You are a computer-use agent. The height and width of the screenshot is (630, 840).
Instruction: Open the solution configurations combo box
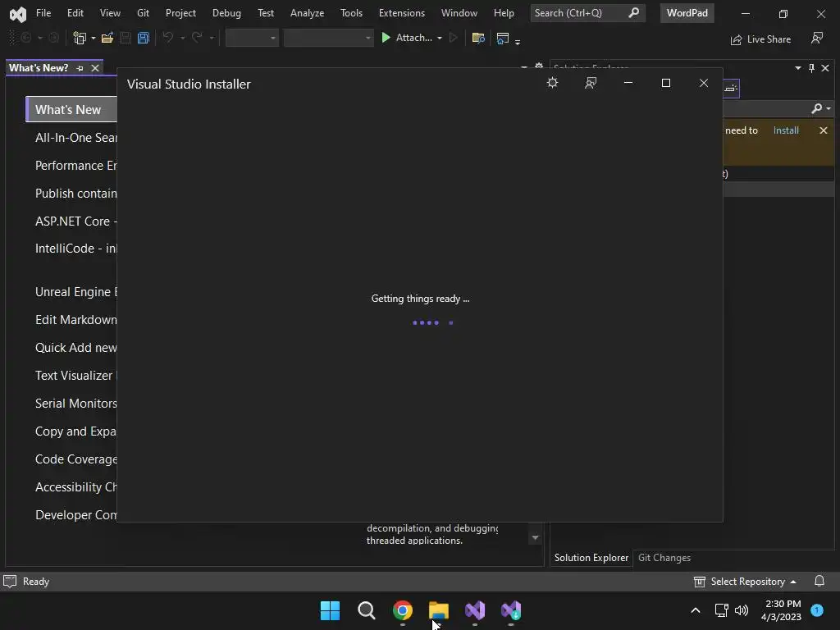(x=252, y=38)
